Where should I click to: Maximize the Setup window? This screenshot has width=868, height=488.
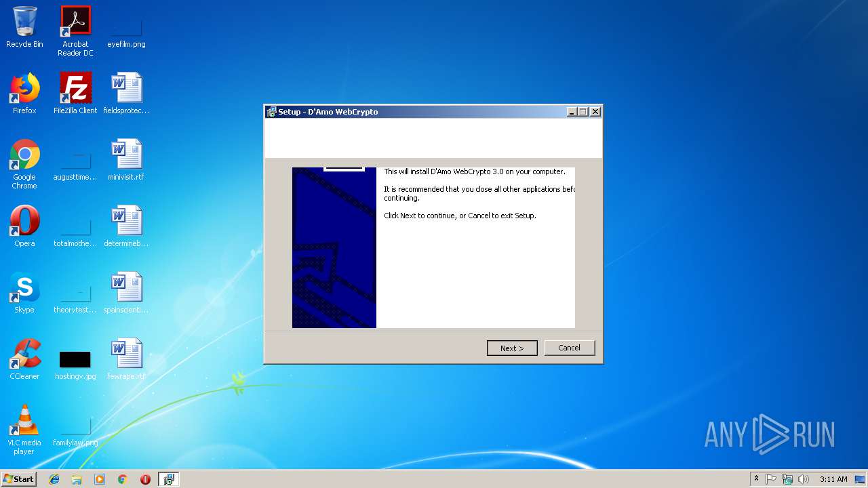pyautogui.click(x=583, y=112)
